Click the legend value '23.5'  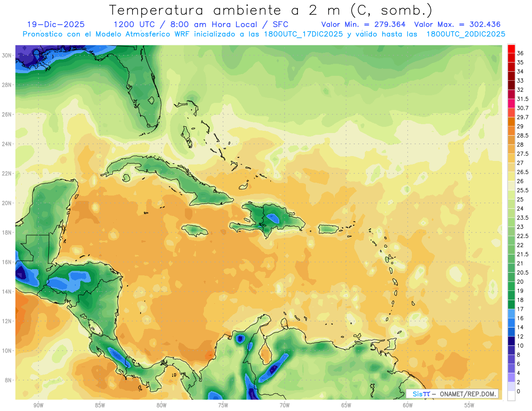[523, 218]
